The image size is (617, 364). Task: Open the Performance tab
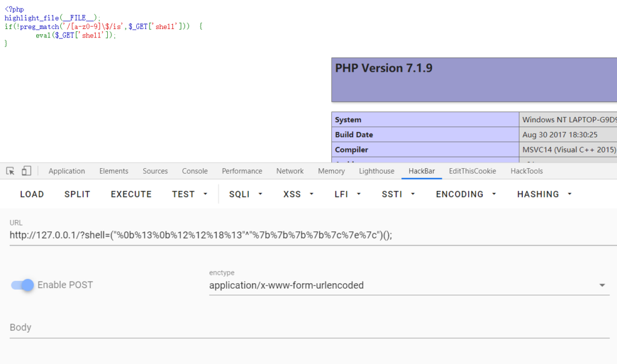tap(242, 171)
